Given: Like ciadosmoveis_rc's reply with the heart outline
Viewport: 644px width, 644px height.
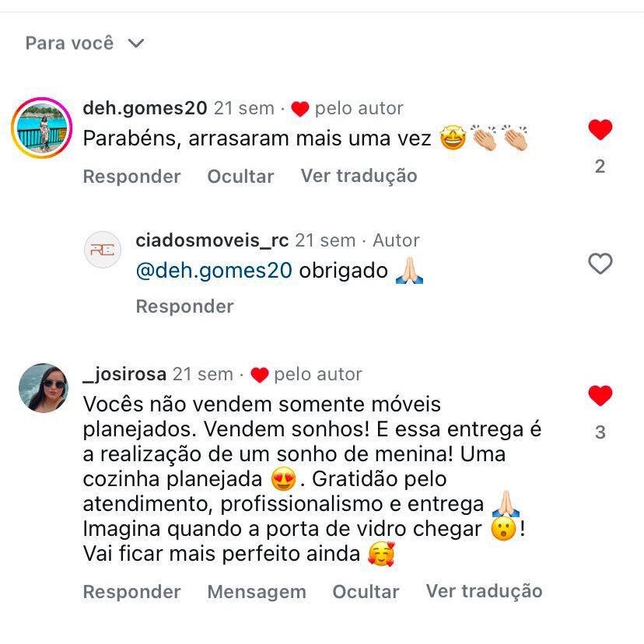Looking at the screenshot, I should (600, 263).
